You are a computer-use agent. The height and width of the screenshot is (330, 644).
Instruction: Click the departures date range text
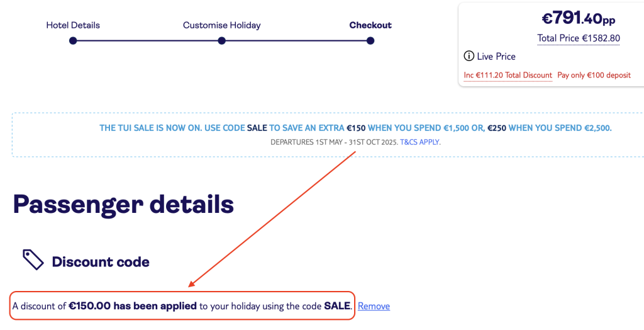335,142
